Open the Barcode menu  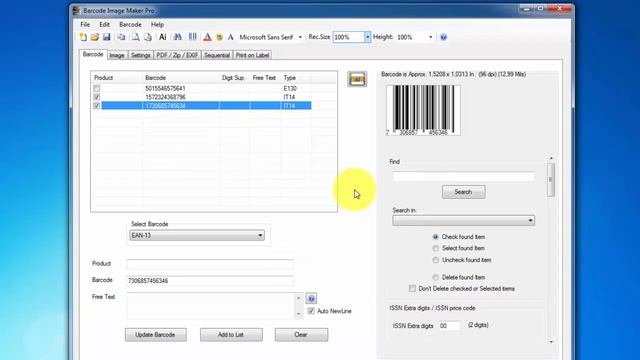click(130, 24)
